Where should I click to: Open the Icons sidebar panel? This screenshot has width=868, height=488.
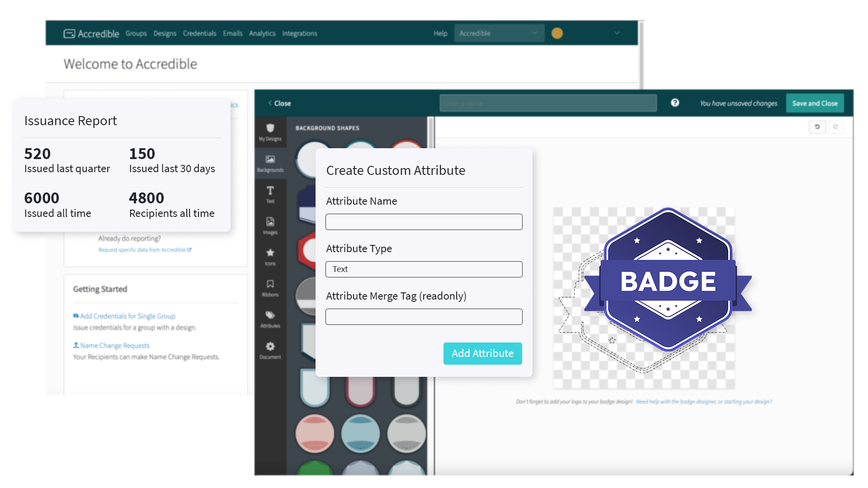coord(270,257)
